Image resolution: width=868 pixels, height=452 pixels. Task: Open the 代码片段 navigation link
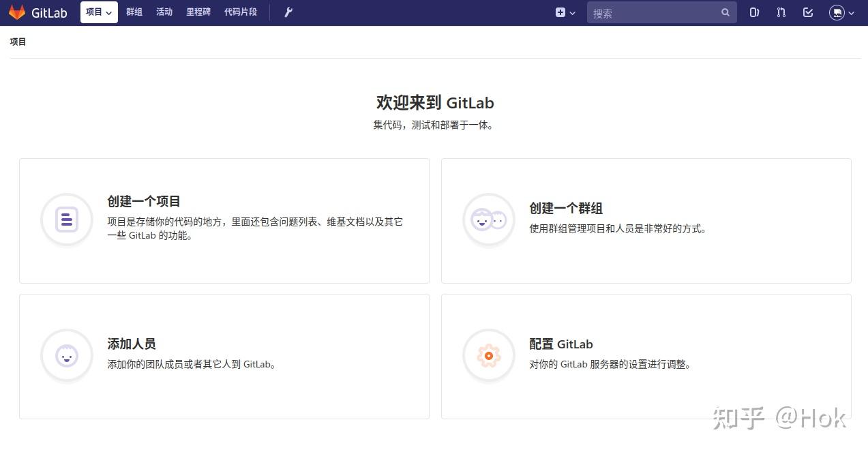(240, 12)
